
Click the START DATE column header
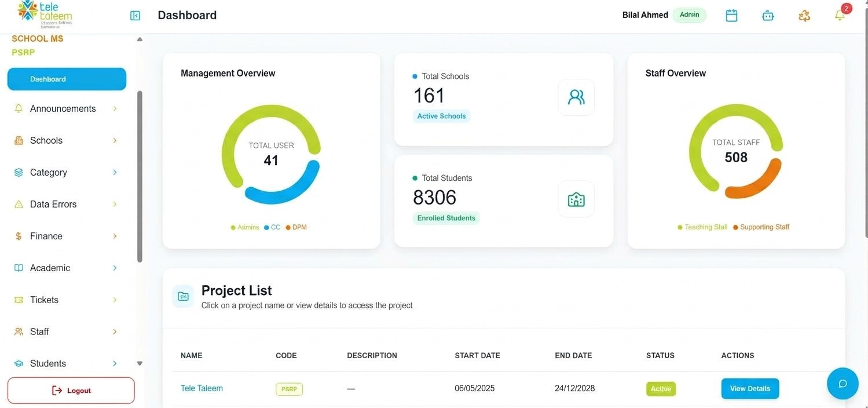(x=477, y=355)
